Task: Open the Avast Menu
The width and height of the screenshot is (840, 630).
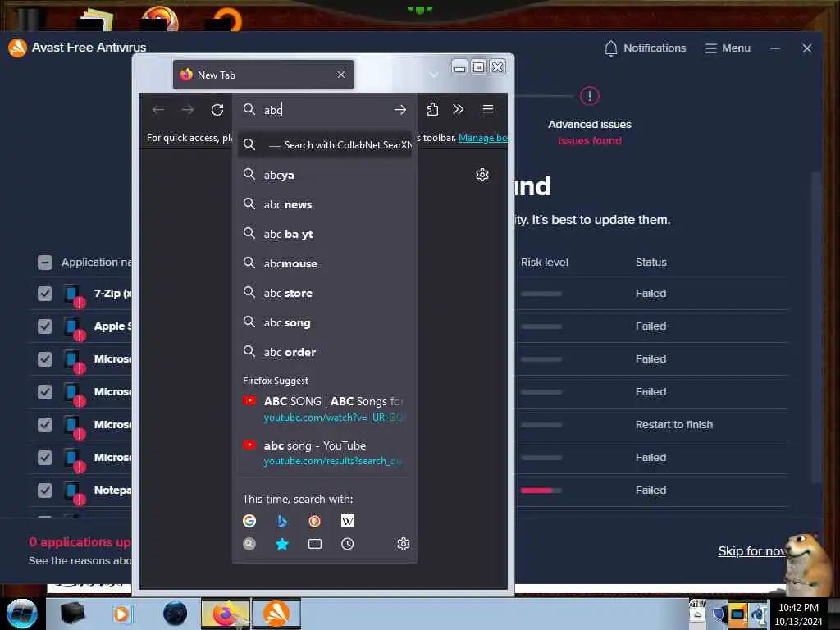Action: tap(728, 48)
